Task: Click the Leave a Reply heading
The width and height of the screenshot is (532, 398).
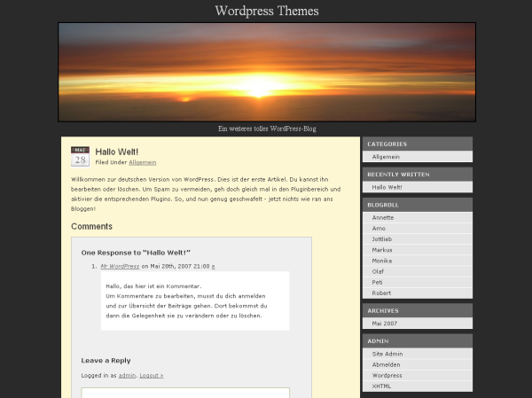Action: [106, 361]
